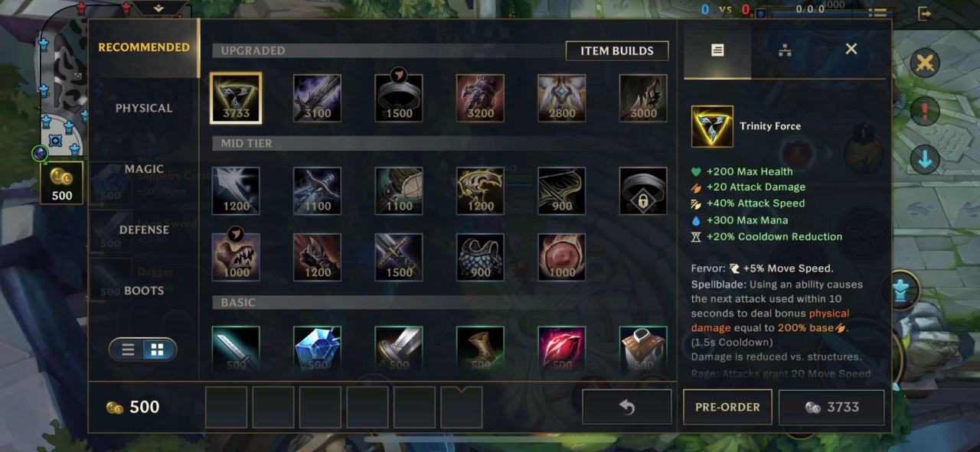This screenshot has width=980, height=452.
Task: Pick the Sapphire Crystal basic item
Action: pyautogui.click(x=317, y=349)
